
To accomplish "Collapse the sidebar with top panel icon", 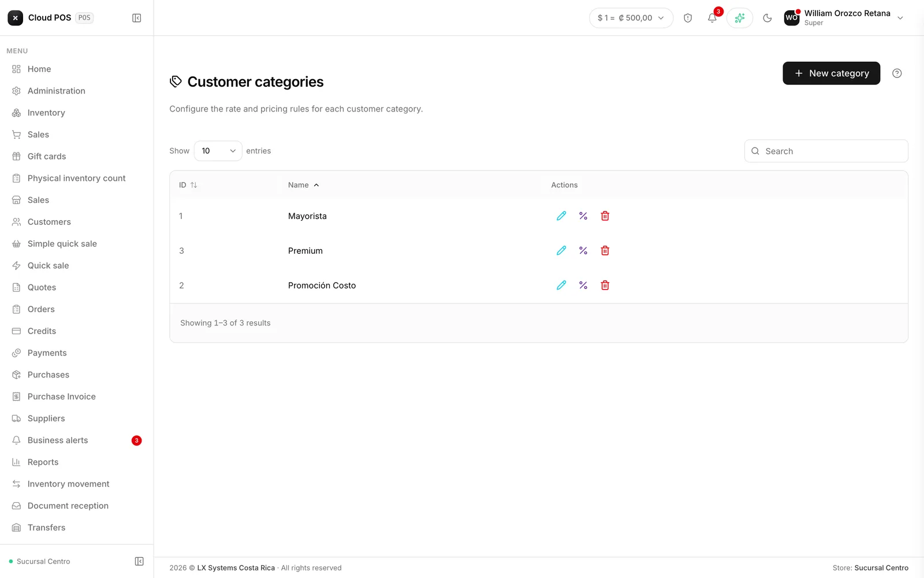I will [137, 18].
